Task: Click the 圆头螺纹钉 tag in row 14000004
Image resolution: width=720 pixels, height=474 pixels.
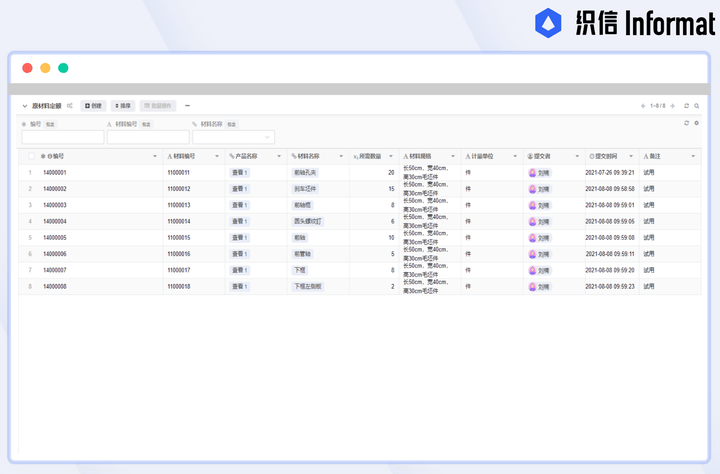Action: click(x=308, y=221)
